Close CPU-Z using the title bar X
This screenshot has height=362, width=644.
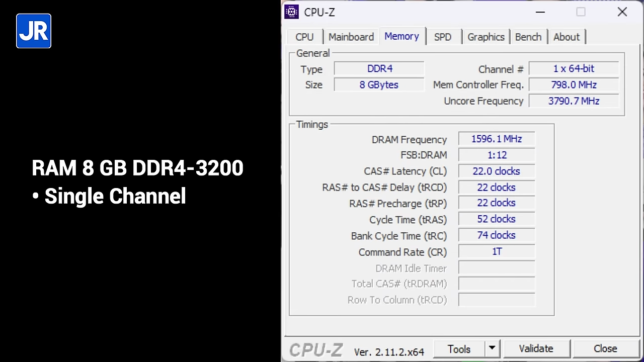[x=622, y=12]
